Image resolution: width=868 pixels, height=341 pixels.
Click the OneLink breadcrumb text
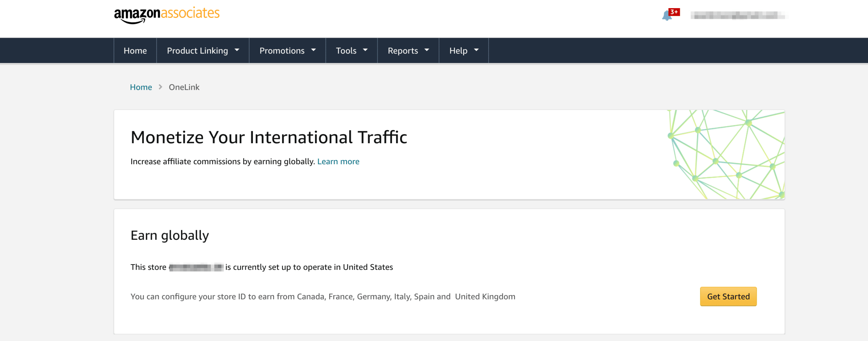[184, 87]
